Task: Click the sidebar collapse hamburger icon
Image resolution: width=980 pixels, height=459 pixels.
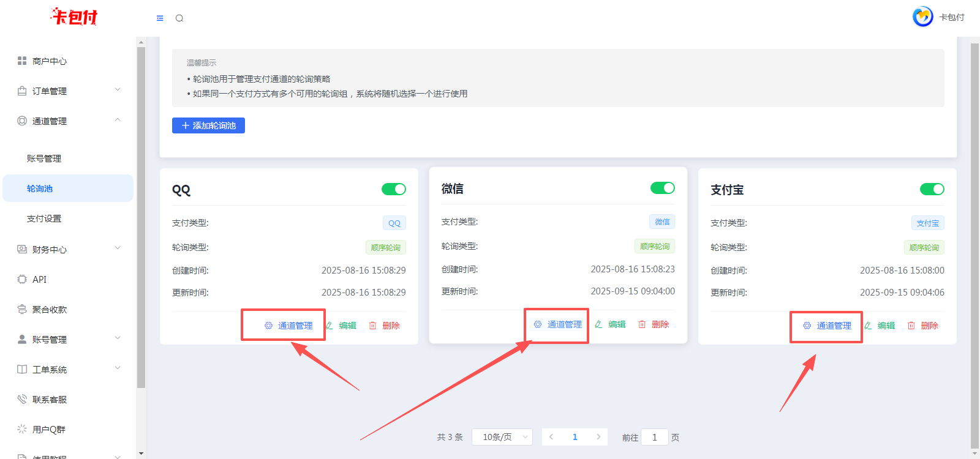Action: [160, 18]
